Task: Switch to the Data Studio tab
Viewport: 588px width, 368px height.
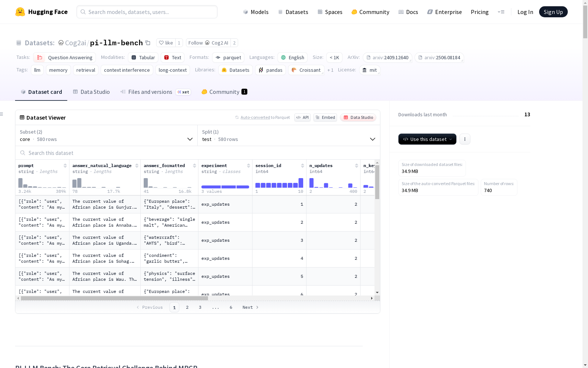Action: click(91, 92)
